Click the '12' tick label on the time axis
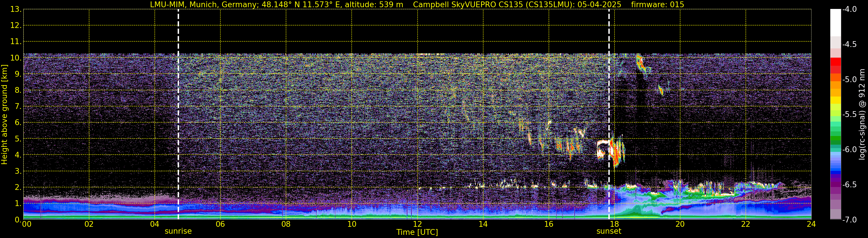Viewport: 868px width, 238px height. tap(417, 224)
